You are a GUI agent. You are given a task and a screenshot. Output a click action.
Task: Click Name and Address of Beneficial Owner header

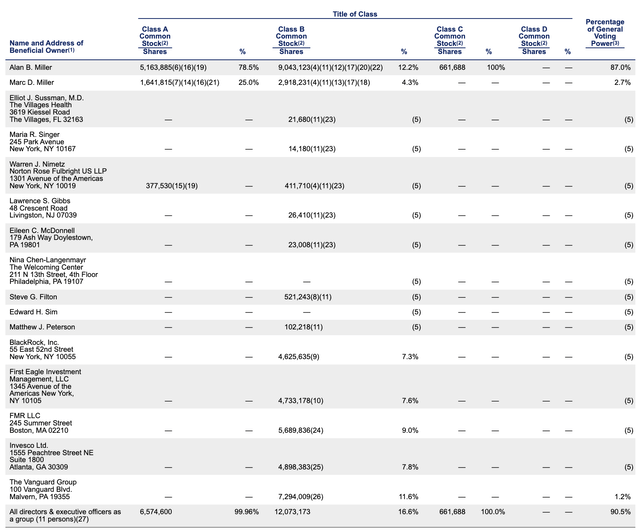46,47
